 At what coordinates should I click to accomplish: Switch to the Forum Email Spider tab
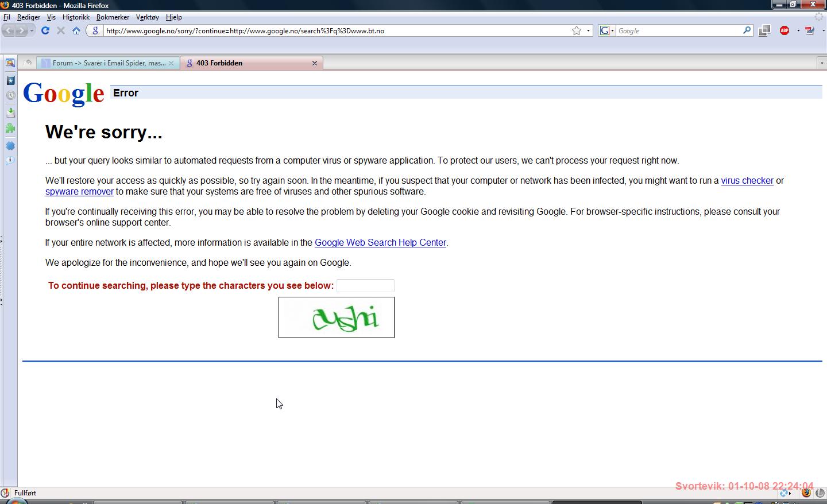pos(108,63)
